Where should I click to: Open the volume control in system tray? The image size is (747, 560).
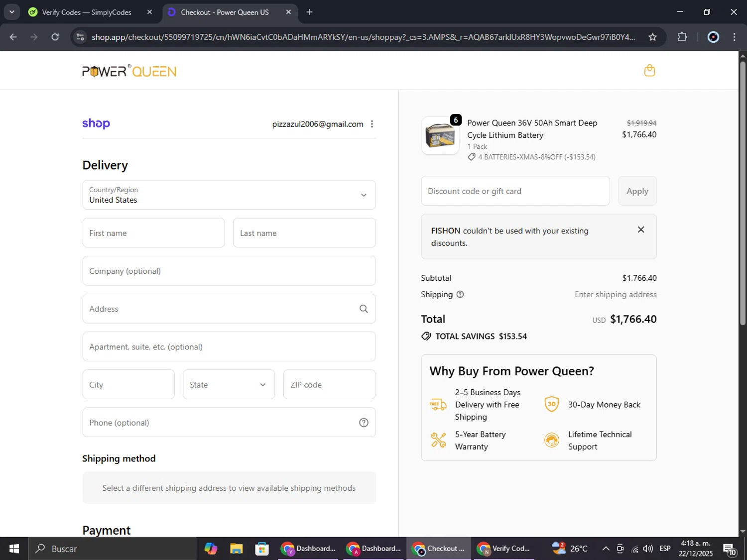pos(648,549)
